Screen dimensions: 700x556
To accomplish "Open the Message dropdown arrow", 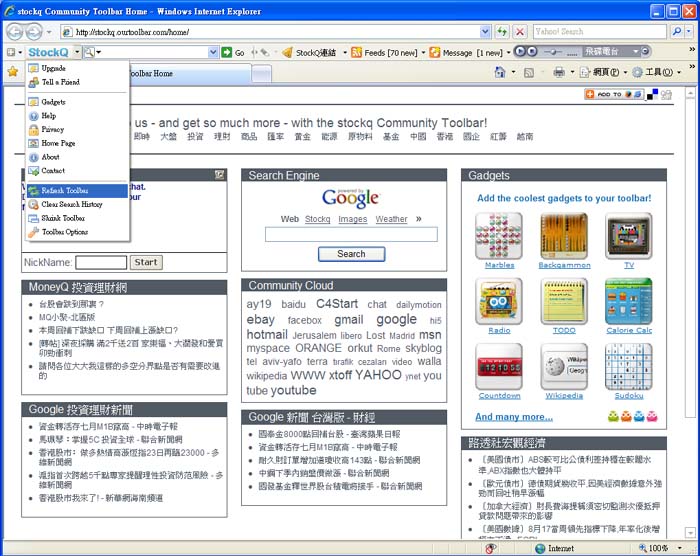I will pyautogui.click(x=508, y=52).
